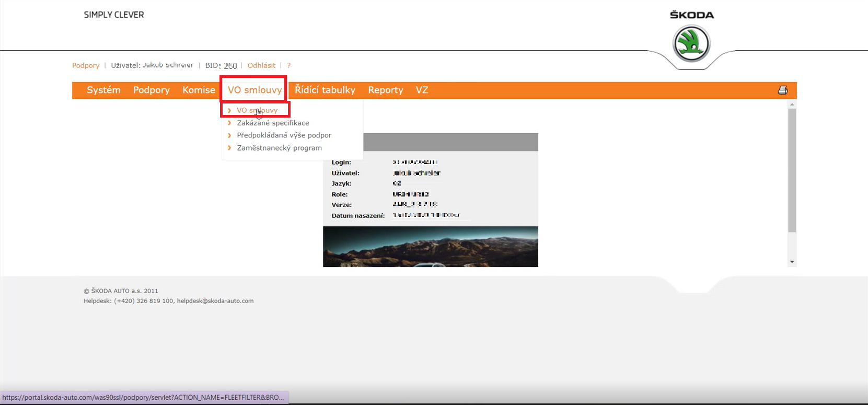Click the Škoda winged arrow logo
This screenshot has height=405, width=868.
(691, 44)
